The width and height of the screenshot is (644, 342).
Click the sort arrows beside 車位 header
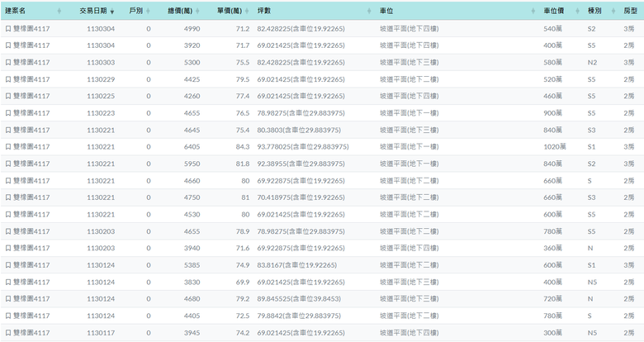click(533, 11)
